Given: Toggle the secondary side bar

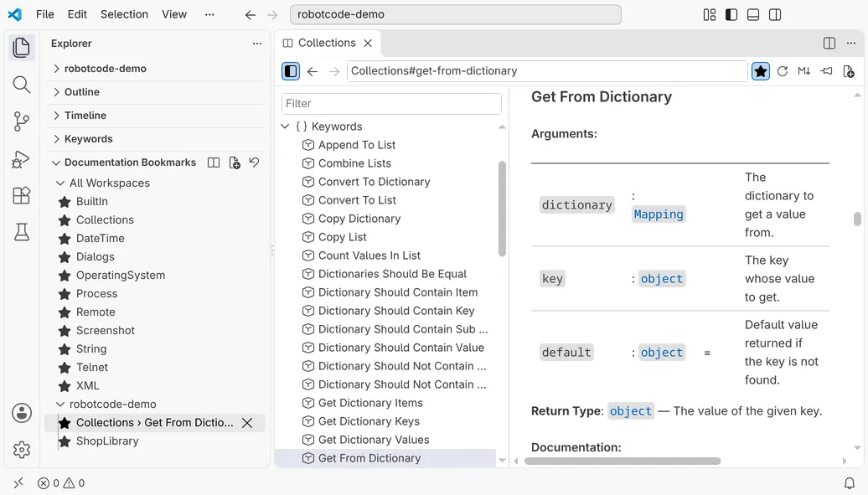Looking at the screenshot, I should coord(775,15).
